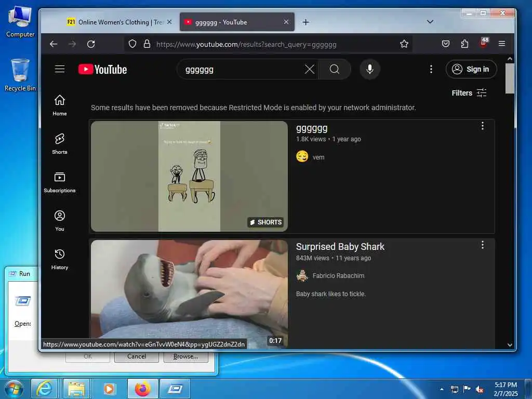Viewport: 532px width, 399px height.
Task: Open the gggggg Shorts video thumbnail
Action: tap(189, 177)
